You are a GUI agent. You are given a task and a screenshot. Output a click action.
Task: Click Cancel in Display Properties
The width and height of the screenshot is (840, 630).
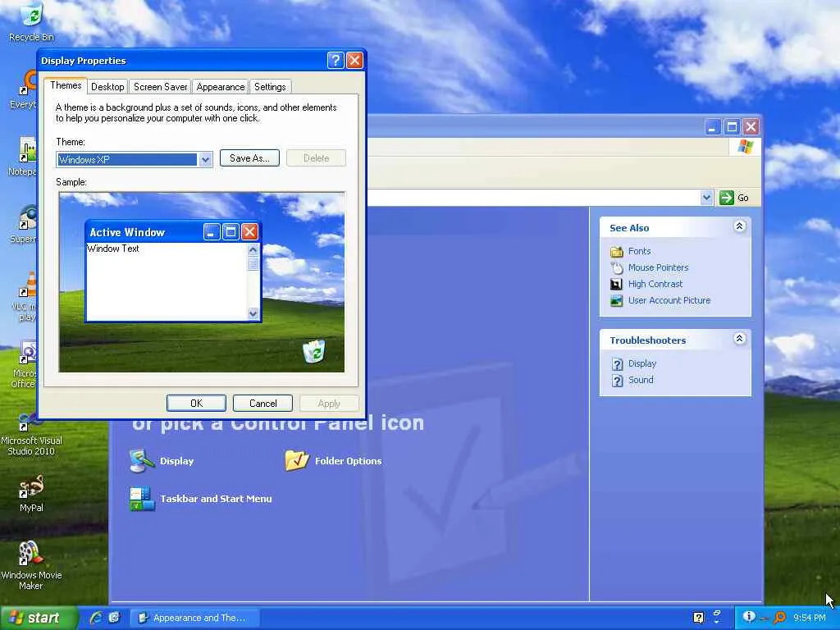pyautogui.click(x=263, y=404)
